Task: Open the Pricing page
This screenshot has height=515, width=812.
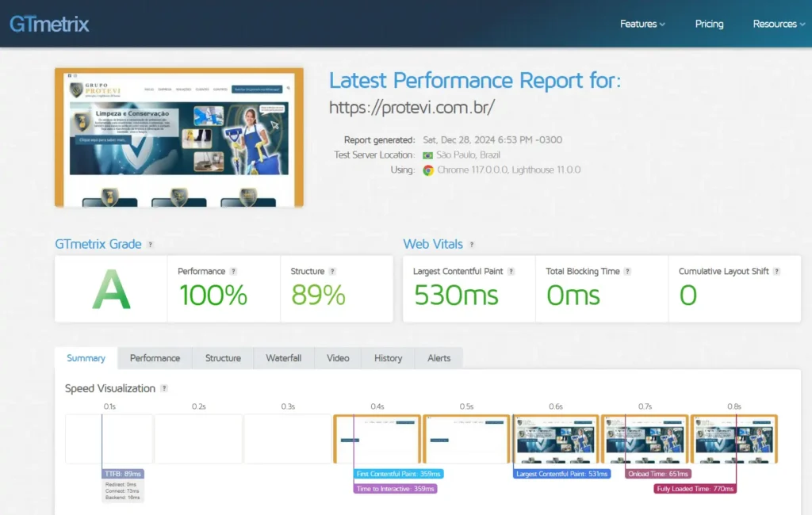Action: (709, 24)
